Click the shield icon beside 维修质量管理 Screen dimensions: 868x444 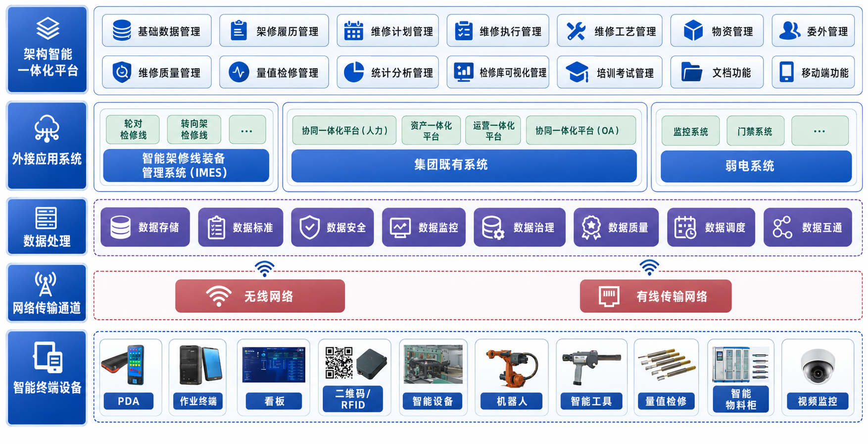pos(122,72)
